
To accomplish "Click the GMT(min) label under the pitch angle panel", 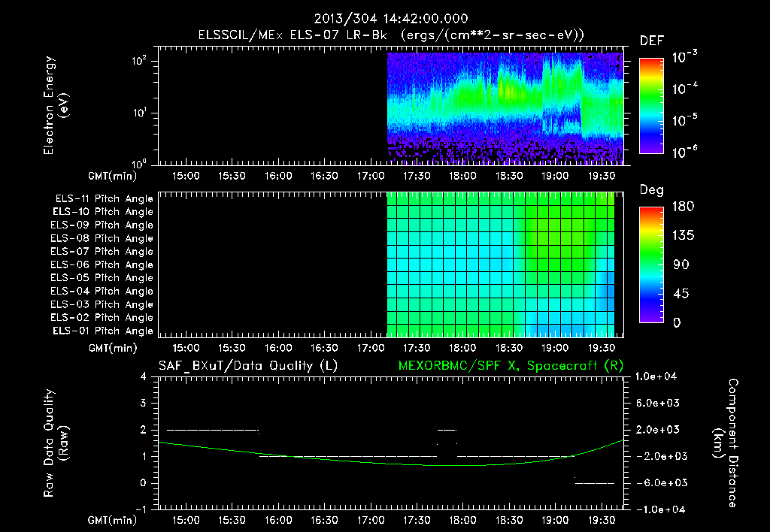I will (112, 349).
